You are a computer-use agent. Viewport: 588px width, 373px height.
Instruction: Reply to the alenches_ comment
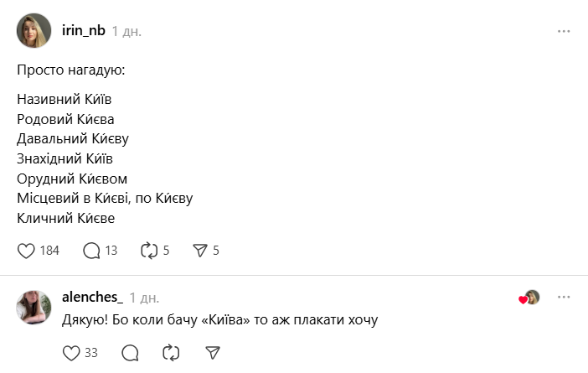pyautogui.click(x=130, y=353)
